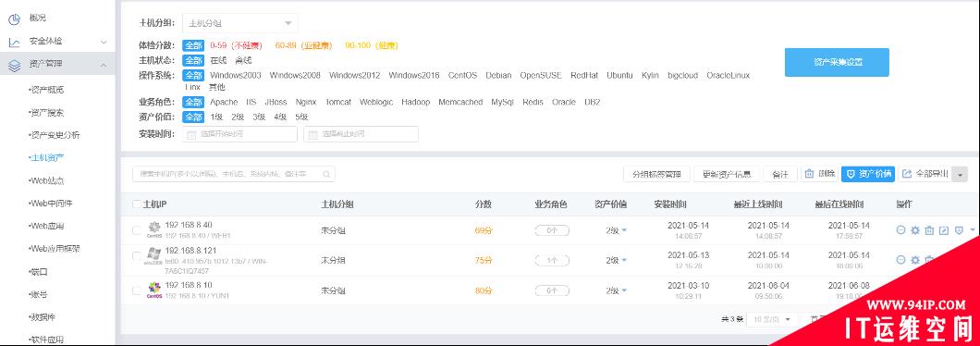
Task: Filter operating system by CentOS
Action: [x=462, y=75]
